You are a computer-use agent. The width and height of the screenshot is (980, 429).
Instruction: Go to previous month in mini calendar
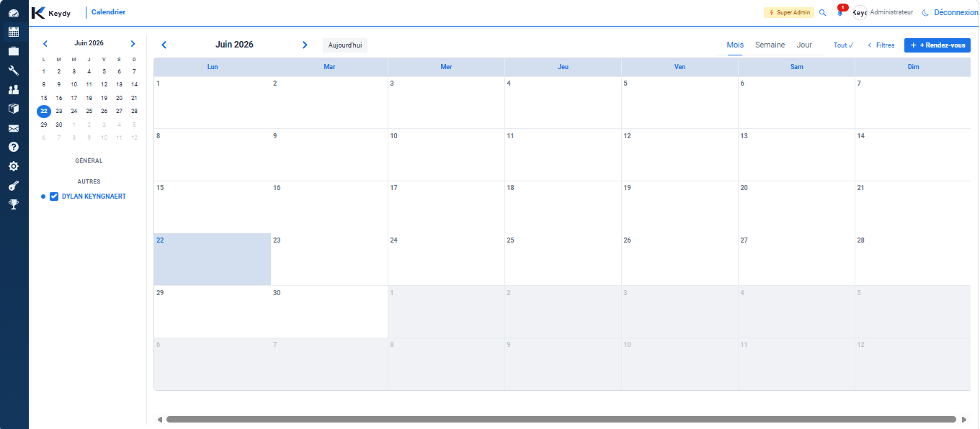click(45, 43)
